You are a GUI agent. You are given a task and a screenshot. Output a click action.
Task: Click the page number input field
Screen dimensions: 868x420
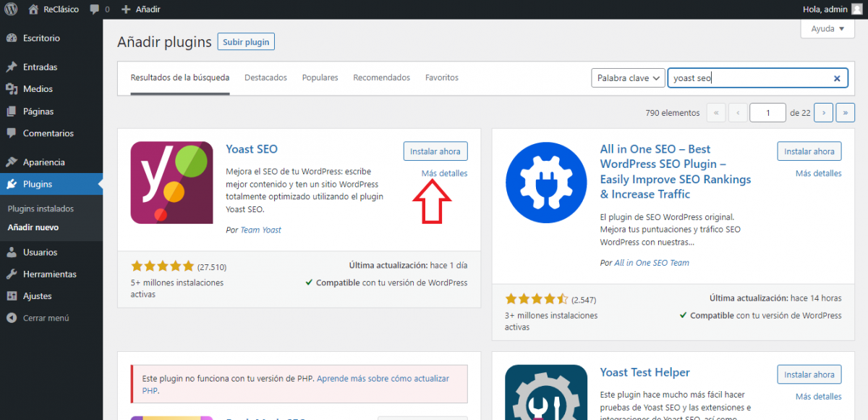[767, 113]
